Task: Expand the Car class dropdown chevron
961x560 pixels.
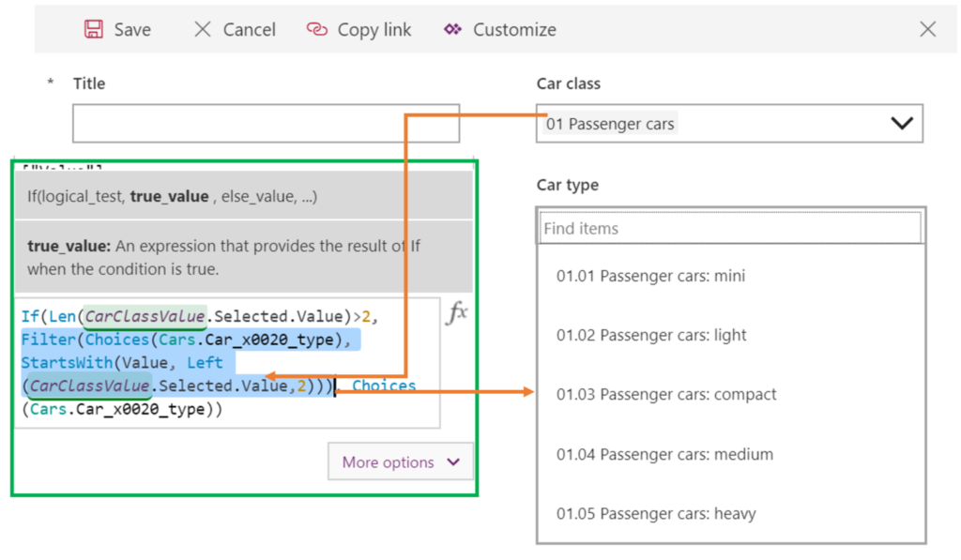Action: (901, 124)
